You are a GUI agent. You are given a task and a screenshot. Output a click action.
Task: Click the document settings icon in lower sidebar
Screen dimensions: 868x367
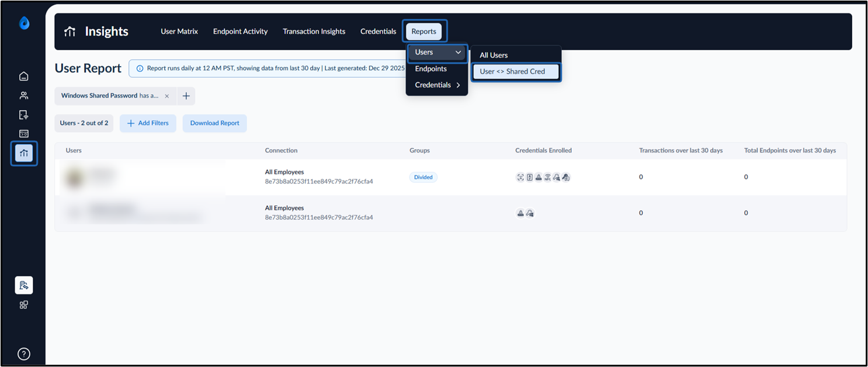click(24, 285)
